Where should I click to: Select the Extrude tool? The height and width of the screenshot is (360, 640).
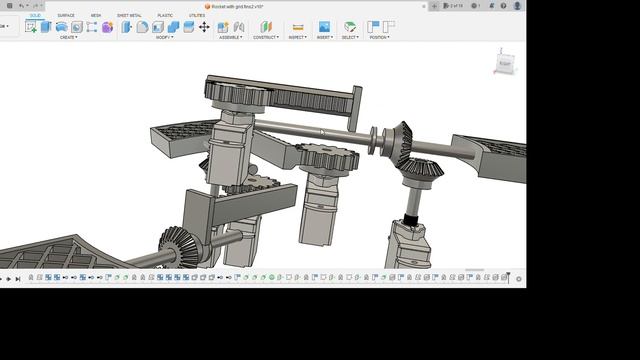[46, 27]
